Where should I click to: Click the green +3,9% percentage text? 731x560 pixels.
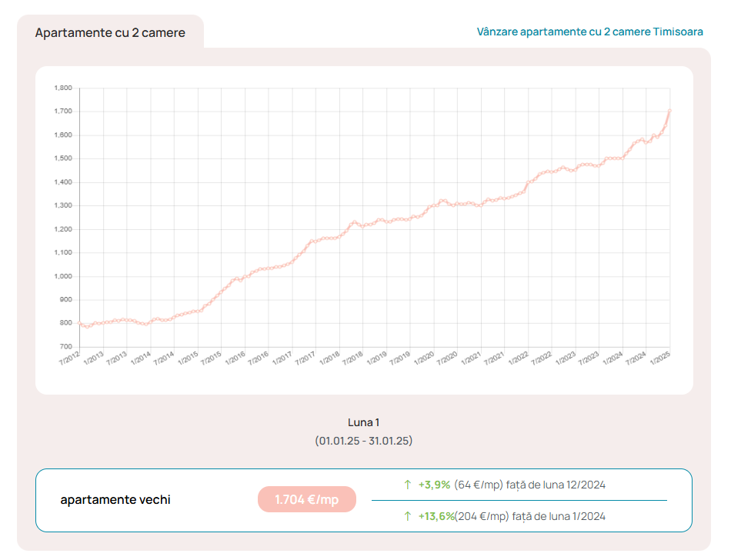click(434, 485)
